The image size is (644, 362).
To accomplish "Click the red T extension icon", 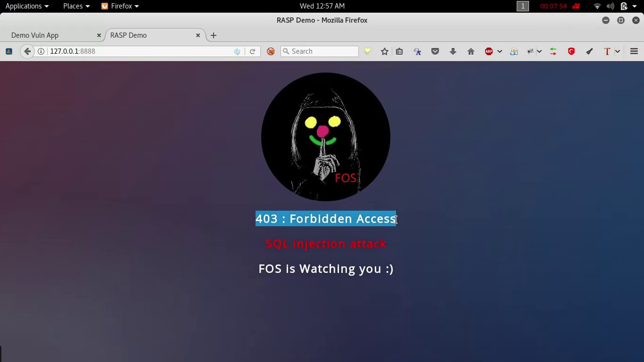I will coord(607,51).
